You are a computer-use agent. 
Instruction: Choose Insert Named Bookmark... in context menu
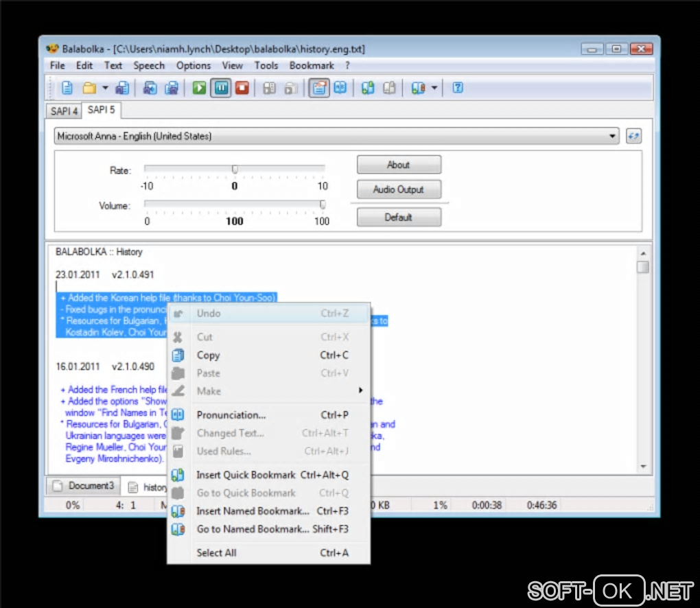click(269, 511)
